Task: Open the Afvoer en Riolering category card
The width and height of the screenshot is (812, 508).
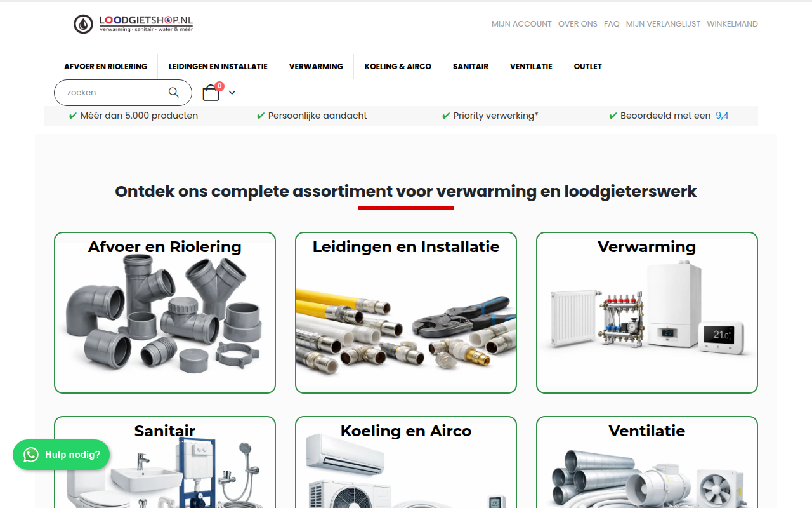Action: click(165, 312)
